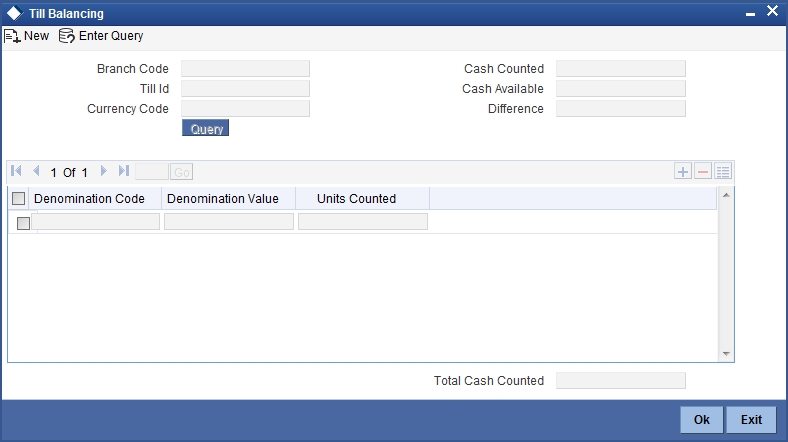The height and width of the screenshot is (442, 788).
Task: Click the Difference field
Action: 621,109
